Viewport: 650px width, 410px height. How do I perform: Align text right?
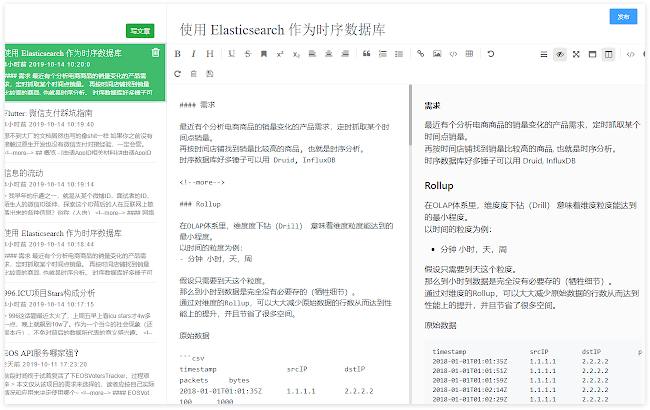[x=345, y=54]
